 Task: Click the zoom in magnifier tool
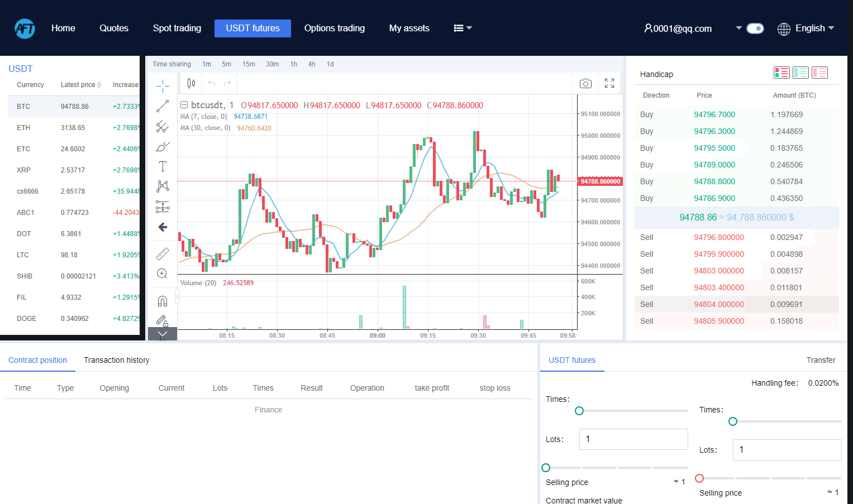coord(163,273)
